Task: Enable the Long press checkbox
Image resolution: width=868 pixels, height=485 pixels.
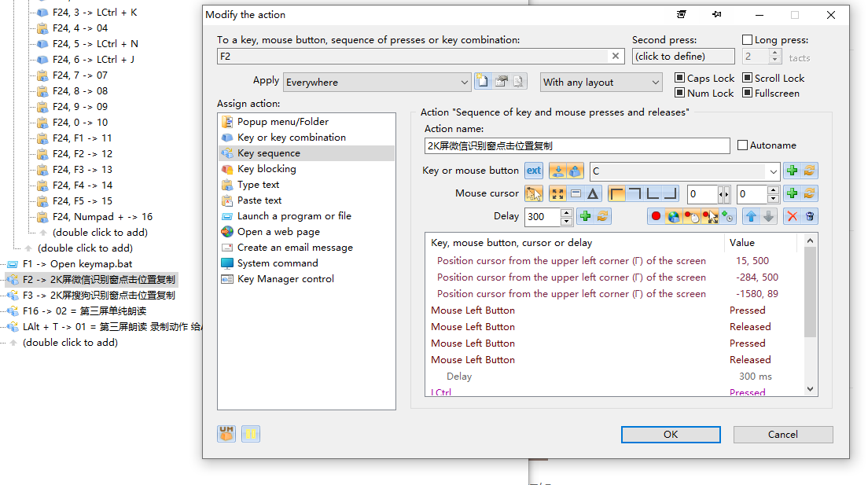Action: 747,40
